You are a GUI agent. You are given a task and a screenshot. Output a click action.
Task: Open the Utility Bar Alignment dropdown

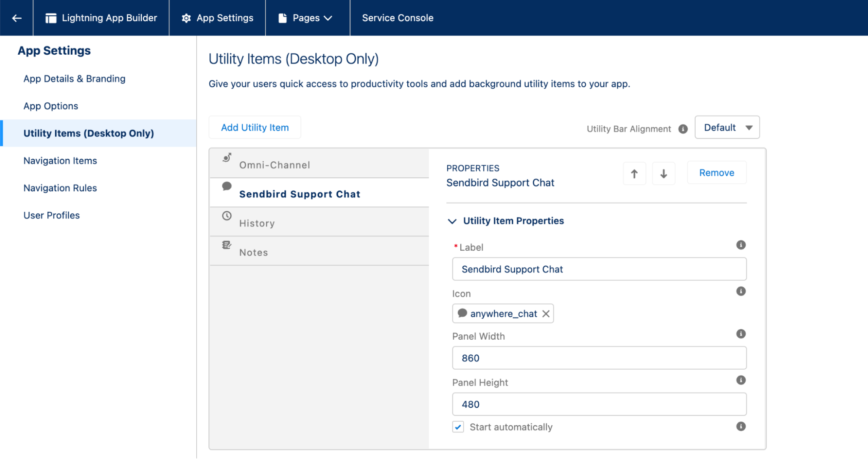(727, 128)
